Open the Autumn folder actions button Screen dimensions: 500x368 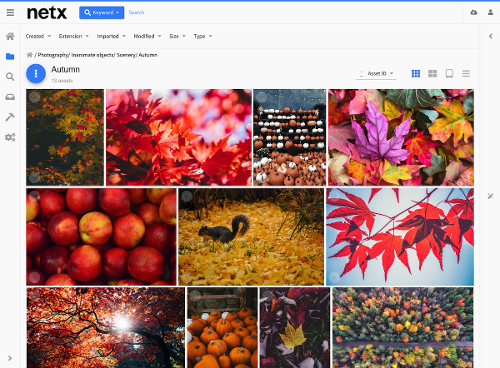click(x=36, y=73)
